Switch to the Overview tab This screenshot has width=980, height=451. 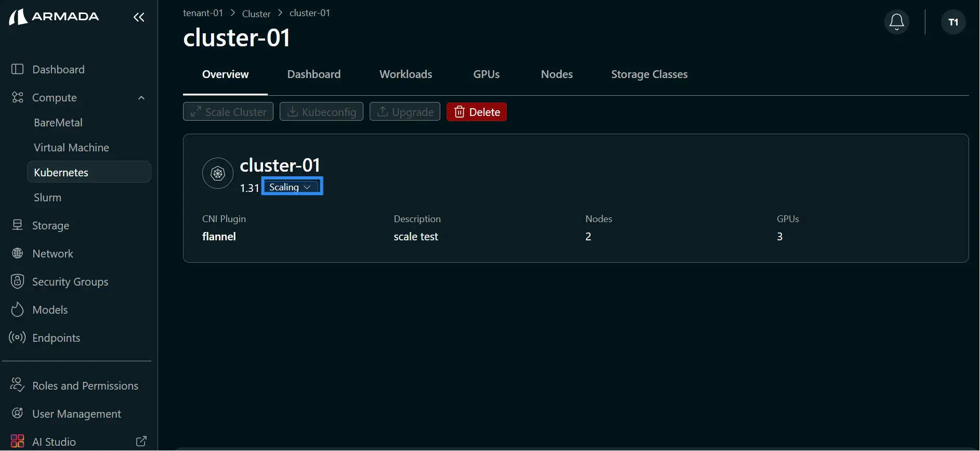(226, 74)
